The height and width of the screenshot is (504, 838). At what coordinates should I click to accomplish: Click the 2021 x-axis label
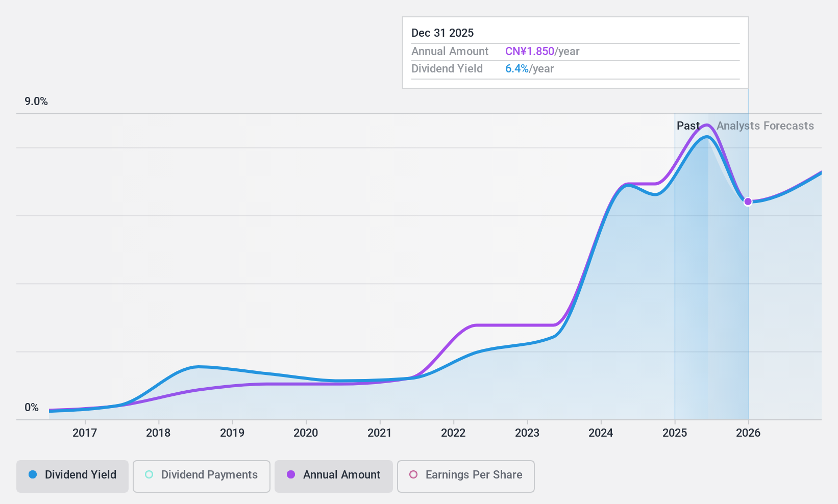click(x=380, y=433)
